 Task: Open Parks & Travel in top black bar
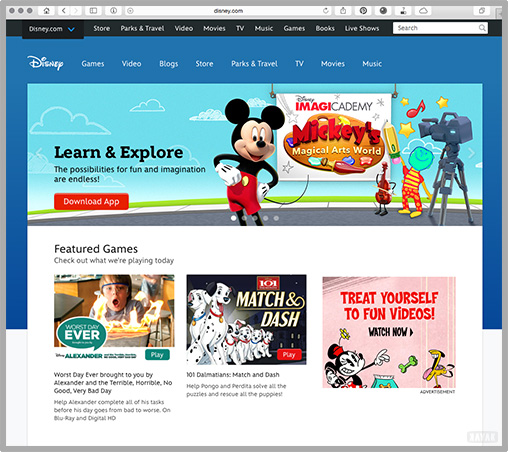(142, 28)
